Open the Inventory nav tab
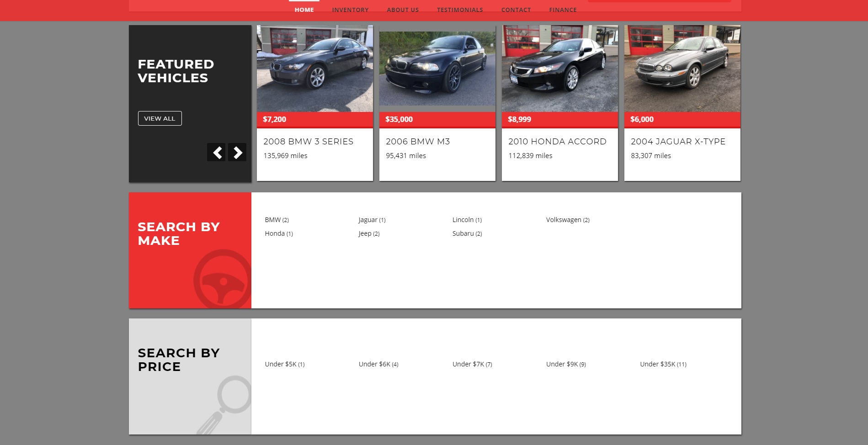 pyautogui.click(x=350, y=10)
